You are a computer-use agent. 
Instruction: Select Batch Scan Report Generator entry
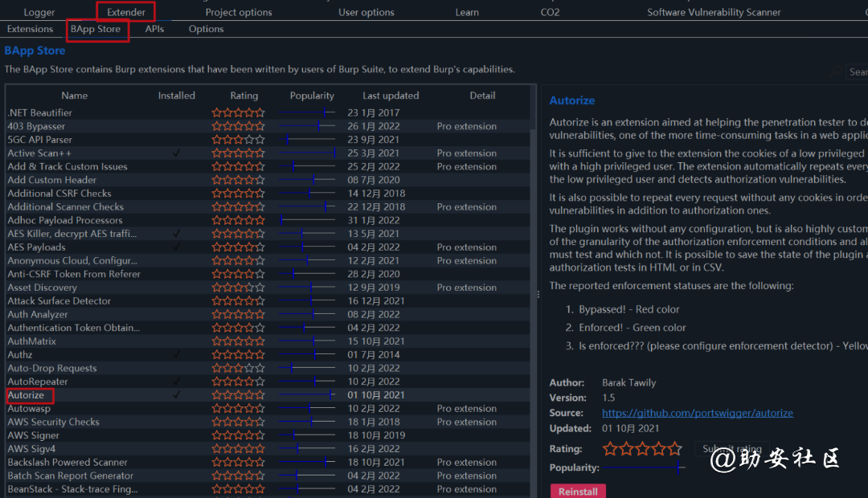tap(268, 476)
